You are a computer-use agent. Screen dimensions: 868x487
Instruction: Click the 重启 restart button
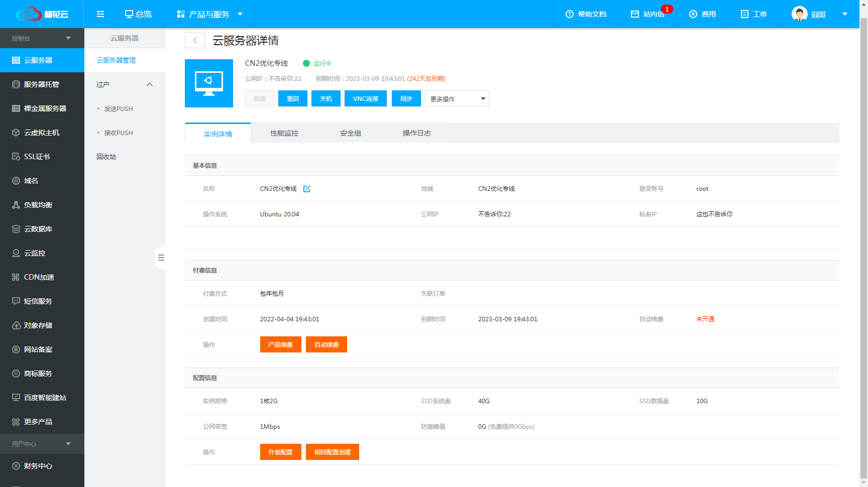point(293,98)
